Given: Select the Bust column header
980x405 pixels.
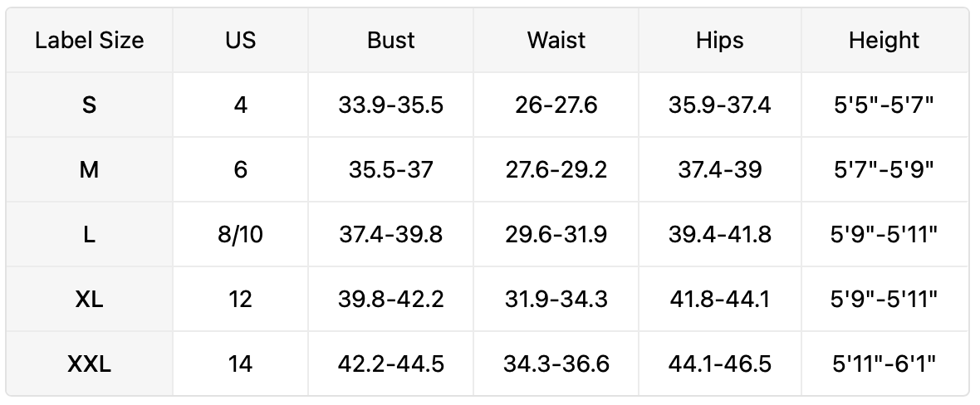Looking at the screenshot, I should pyautogui.click(x=390, y=41).
